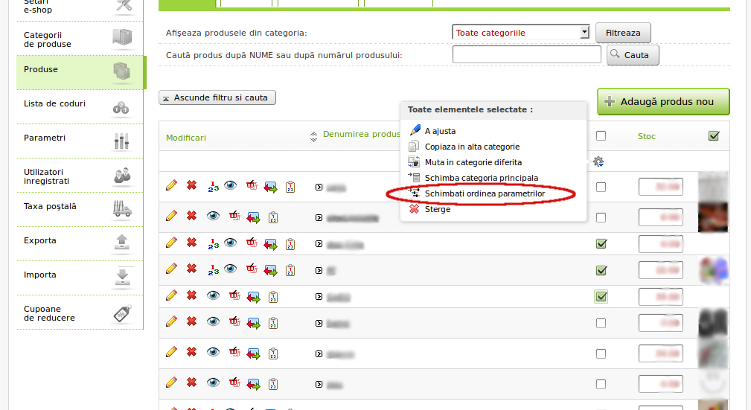Screen dimensions: 751x410
Task: Tick the selection checkbox of first product row
Action: 601,187
